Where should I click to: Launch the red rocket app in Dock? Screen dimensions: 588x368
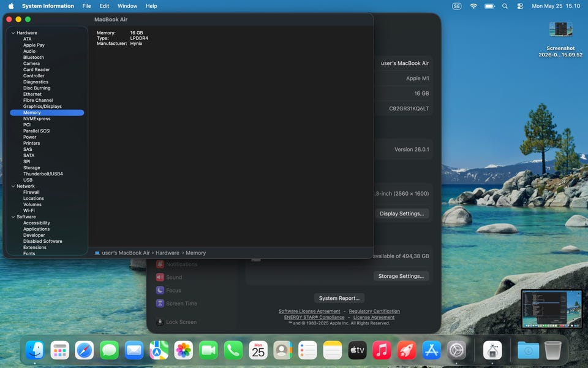click(x=407, y=350)
